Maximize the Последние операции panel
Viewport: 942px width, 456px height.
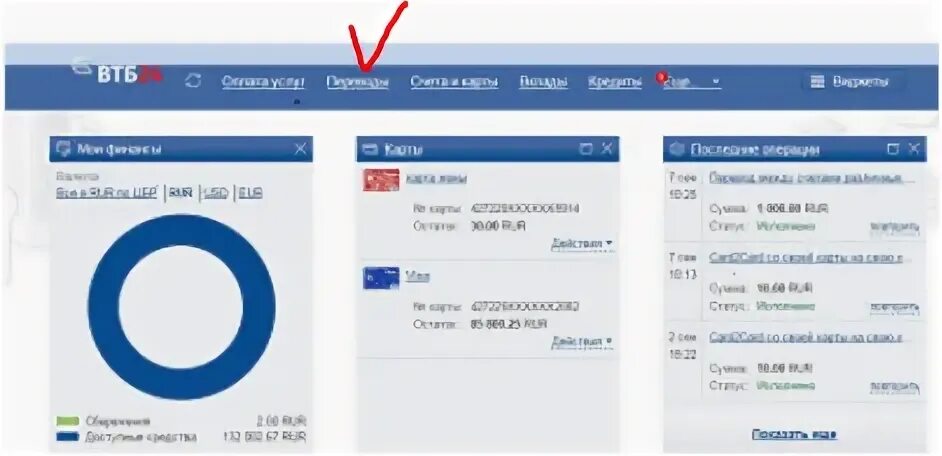893,148
